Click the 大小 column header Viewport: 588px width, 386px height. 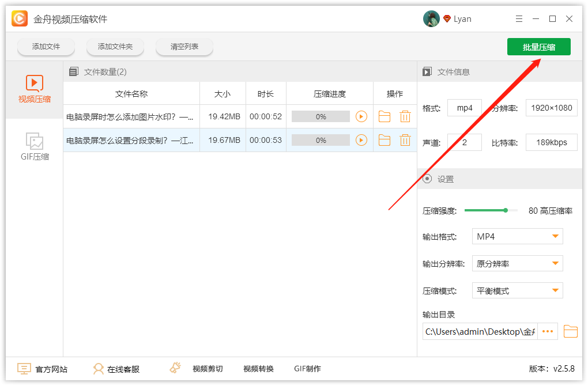(x=223, y=94)
